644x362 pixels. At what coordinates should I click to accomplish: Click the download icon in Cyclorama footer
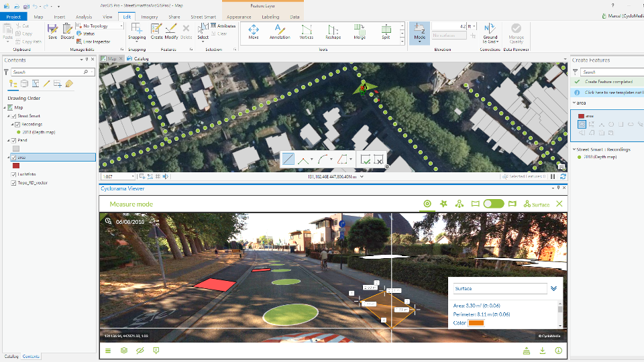(x=543, y=351)
